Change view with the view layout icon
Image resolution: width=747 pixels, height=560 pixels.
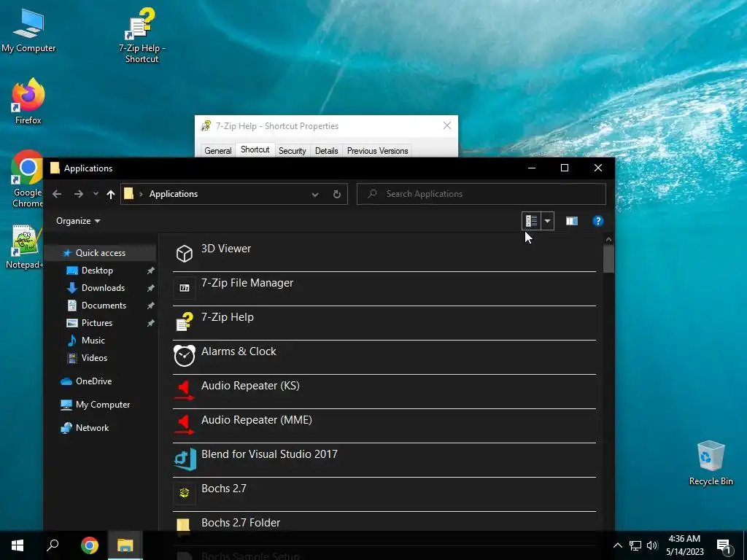click(x=531, y=221)
